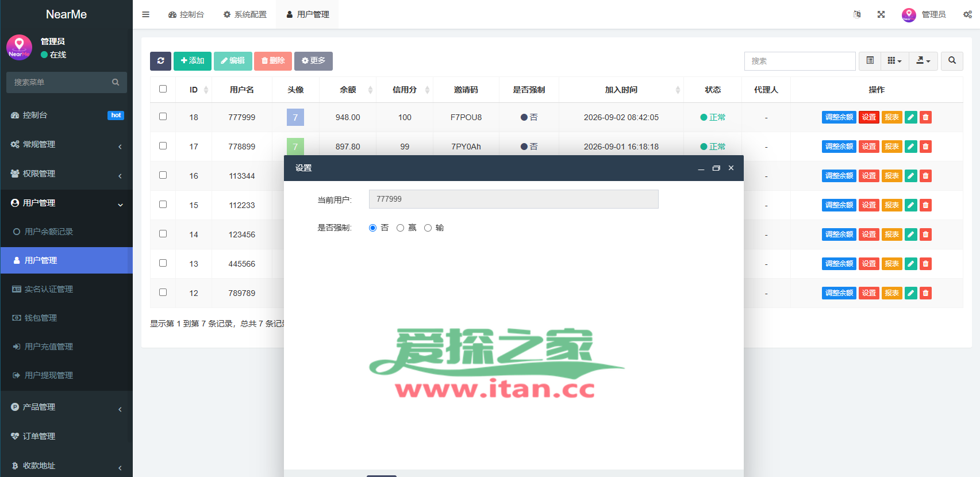Toggle the hamburger sidebar menu icon
The height and width of the screenshot is (477, 980).
coord(146,14)
